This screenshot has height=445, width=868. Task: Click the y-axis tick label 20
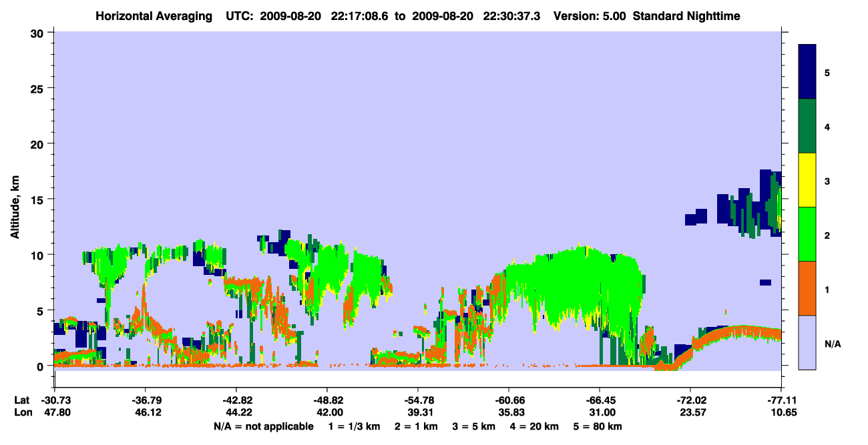coord(39,144)
